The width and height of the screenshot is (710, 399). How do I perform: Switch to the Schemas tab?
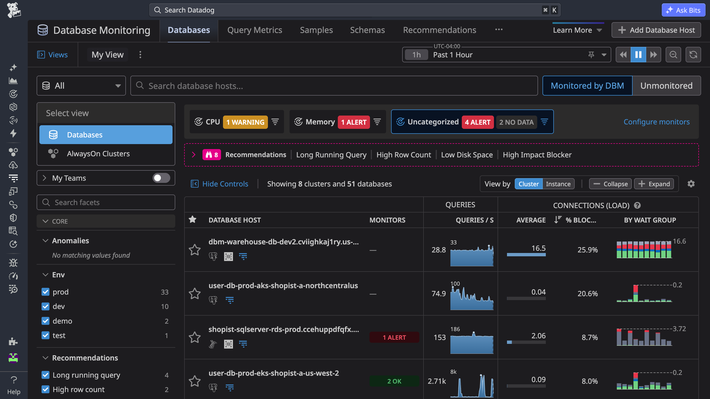(x=367, y=30)
